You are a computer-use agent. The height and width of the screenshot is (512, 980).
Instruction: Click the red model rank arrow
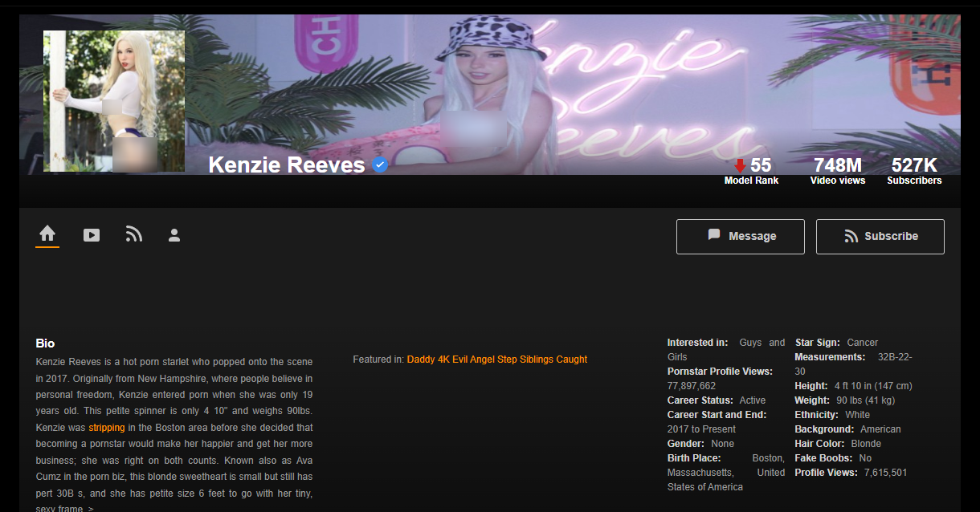point(740,165)
